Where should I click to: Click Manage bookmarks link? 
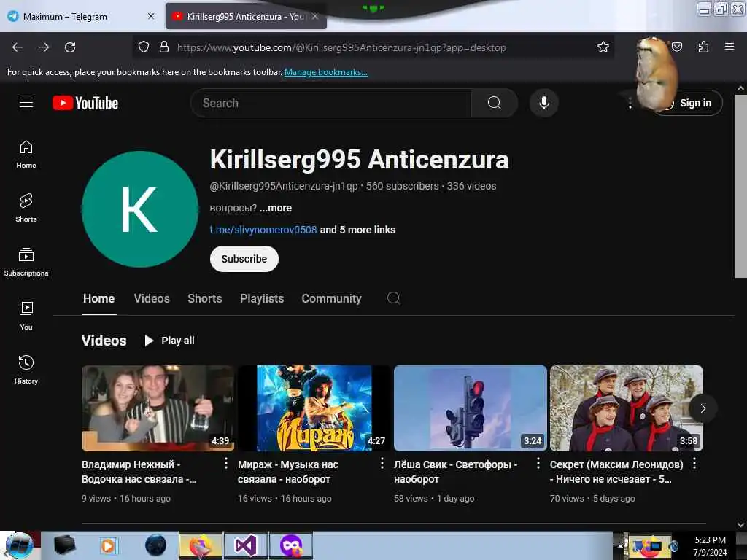326,72
